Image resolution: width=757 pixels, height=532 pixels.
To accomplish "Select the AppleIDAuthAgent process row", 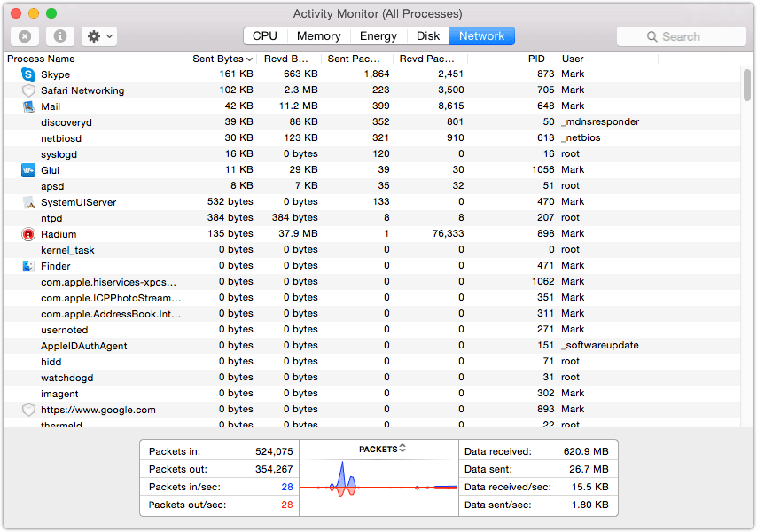I will pyautogui.click(x=371, y=345).
